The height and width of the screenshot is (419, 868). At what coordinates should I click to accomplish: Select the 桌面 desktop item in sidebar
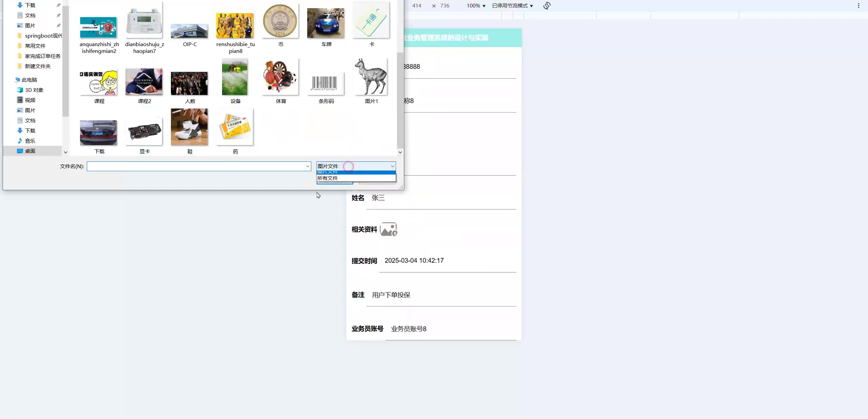tap(30, 151)
